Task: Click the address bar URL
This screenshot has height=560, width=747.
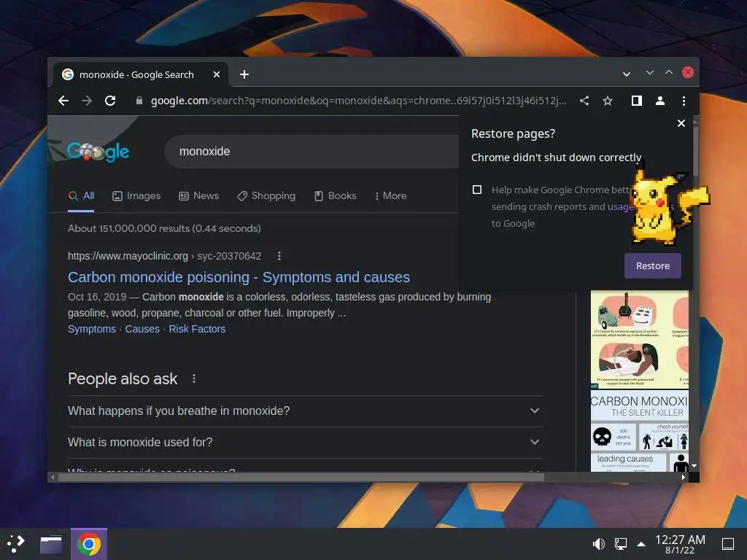Action: click(358, 101)
